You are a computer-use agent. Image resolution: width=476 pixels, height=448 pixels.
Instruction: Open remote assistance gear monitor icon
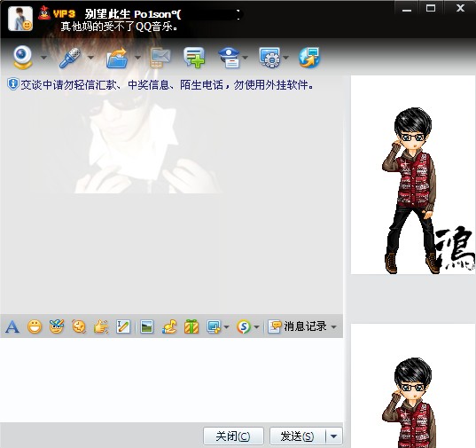pos(269,57)
